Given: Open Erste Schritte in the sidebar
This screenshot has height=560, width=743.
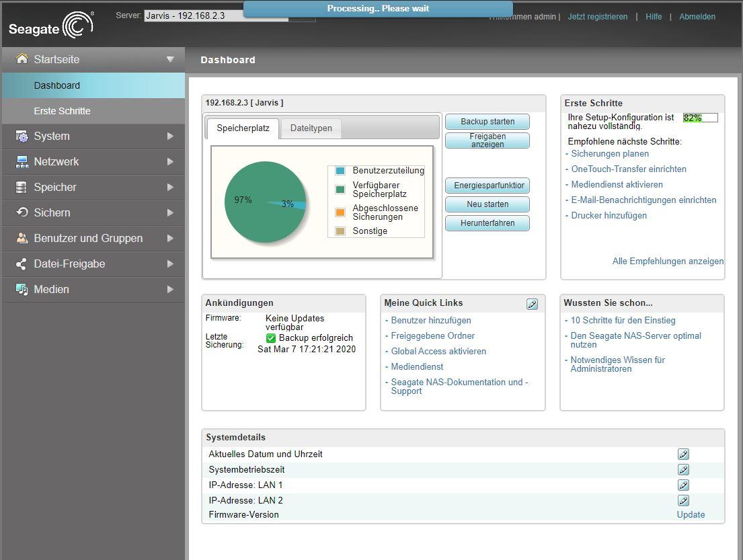Looking at the screenshot, I should (93, 111).
